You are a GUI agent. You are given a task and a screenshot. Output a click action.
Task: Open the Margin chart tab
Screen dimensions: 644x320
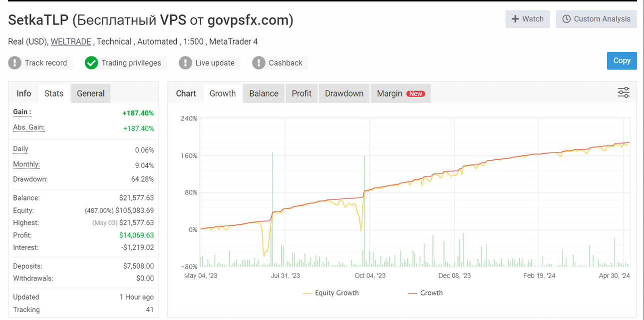pos(400,93)
